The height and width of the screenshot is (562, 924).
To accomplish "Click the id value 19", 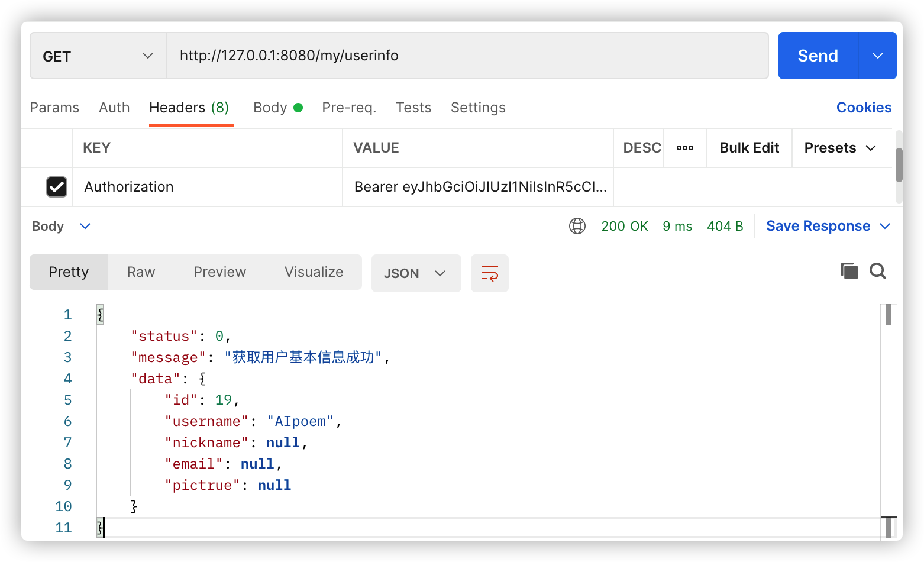I will (x=224, y=400).
